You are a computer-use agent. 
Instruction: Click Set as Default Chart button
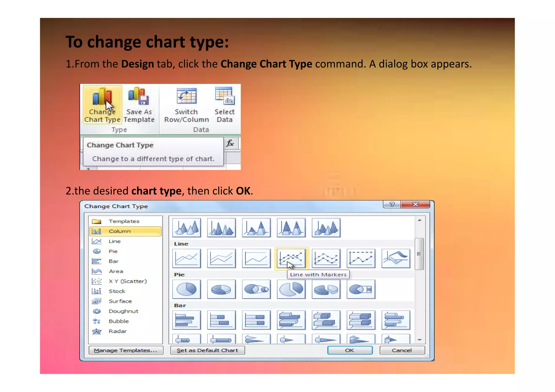click(x=208, y=350)
